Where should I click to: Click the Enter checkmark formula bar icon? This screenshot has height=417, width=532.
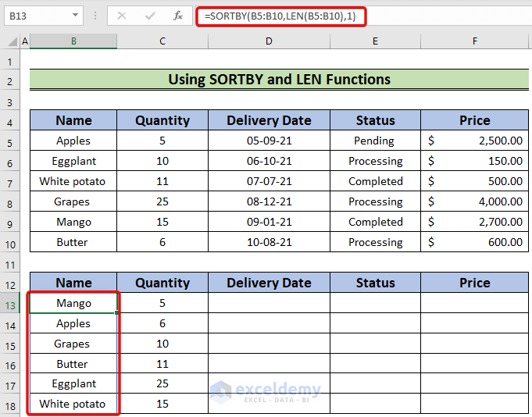[150, 16]
